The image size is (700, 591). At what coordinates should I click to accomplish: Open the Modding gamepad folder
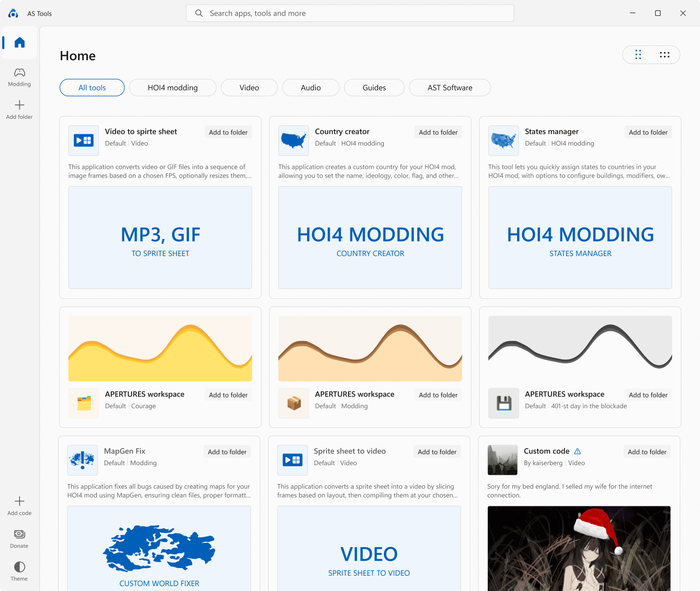tap(19, 73)
